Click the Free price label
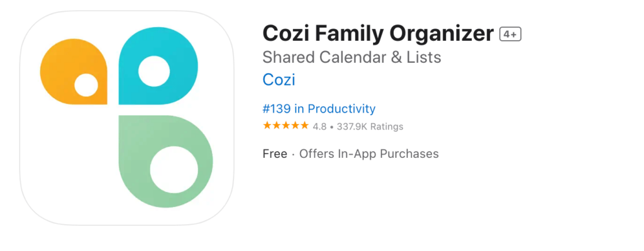 point(275,154)
